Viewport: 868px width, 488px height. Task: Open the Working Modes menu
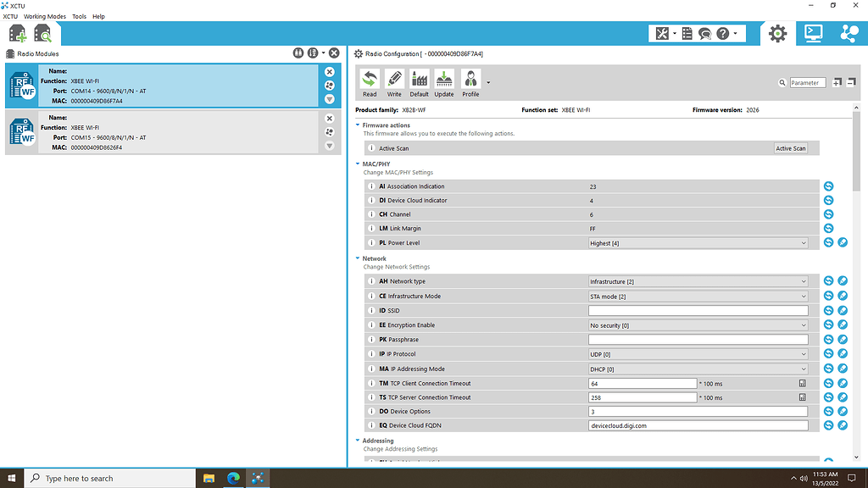45,16
